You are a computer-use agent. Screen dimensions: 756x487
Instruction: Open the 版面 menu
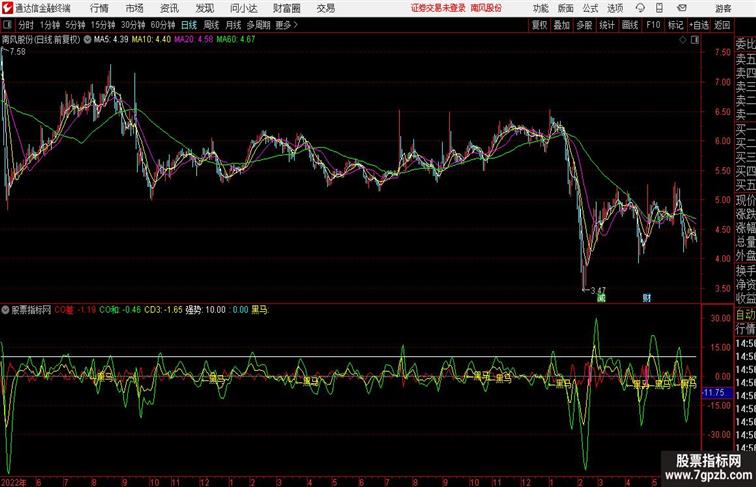tap(565, 8)
